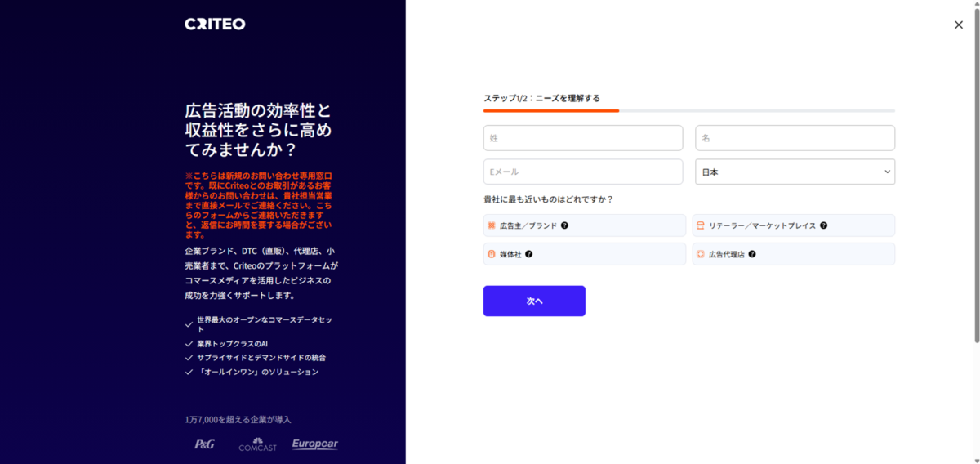This screenshot has height=464, width=980.
Task: Click the 次へ button
Action: tap(534, 301)
